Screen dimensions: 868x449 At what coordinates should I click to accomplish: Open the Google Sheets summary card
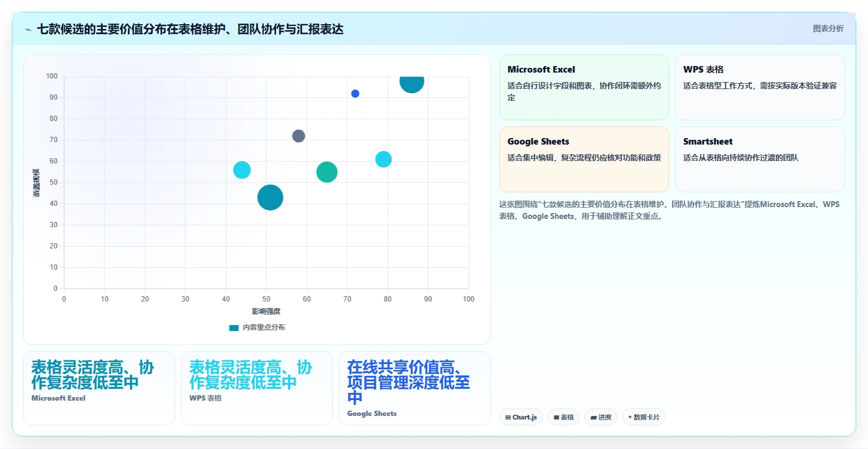[584, 159]
